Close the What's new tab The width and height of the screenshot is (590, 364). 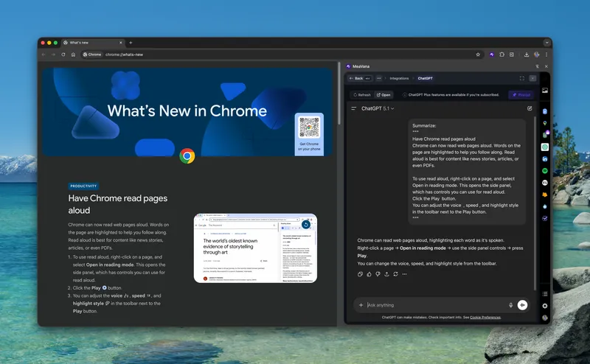click(x=121, y=43)
